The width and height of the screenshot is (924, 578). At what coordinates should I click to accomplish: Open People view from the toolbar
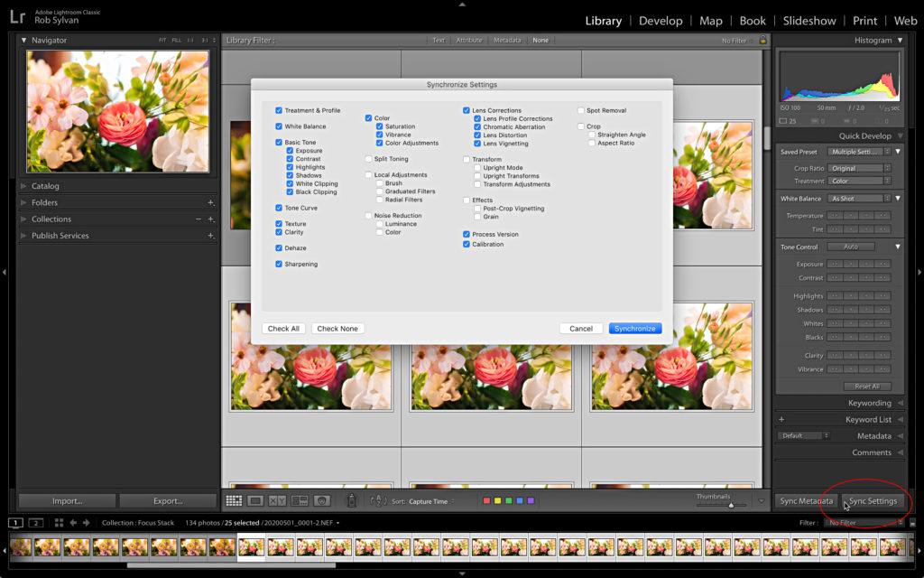(322, 500)
